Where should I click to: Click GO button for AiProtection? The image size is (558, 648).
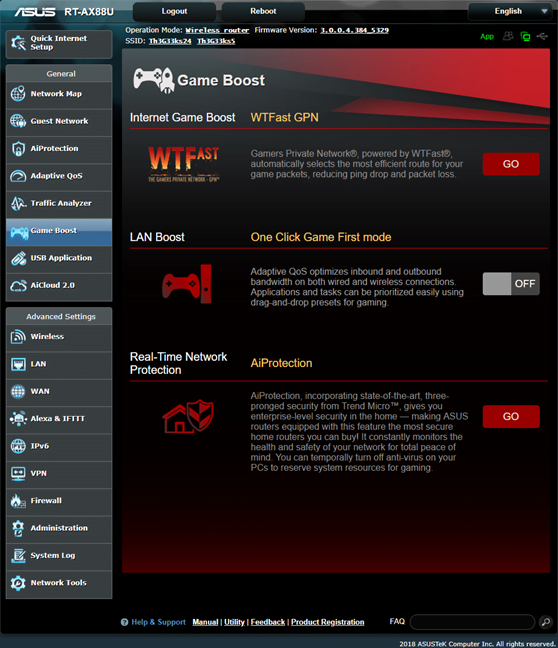click(511, 417)
